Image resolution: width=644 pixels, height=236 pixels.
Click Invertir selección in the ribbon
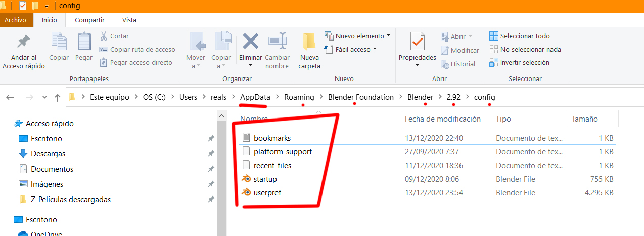click(520, 63)
